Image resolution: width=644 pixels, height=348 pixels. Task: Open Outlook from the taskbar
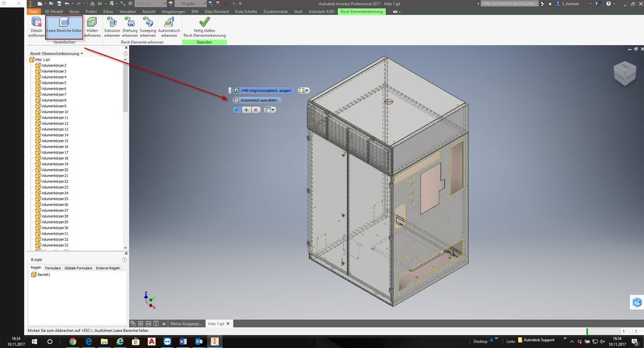(199, 342)
